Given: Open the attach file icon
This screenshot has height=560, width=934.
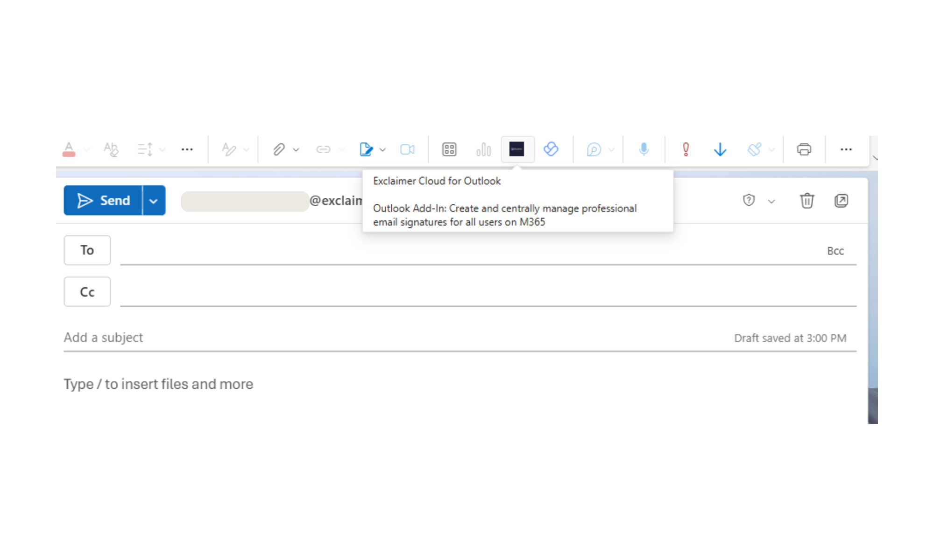Looking at the screenshot, I should (279, 149).
